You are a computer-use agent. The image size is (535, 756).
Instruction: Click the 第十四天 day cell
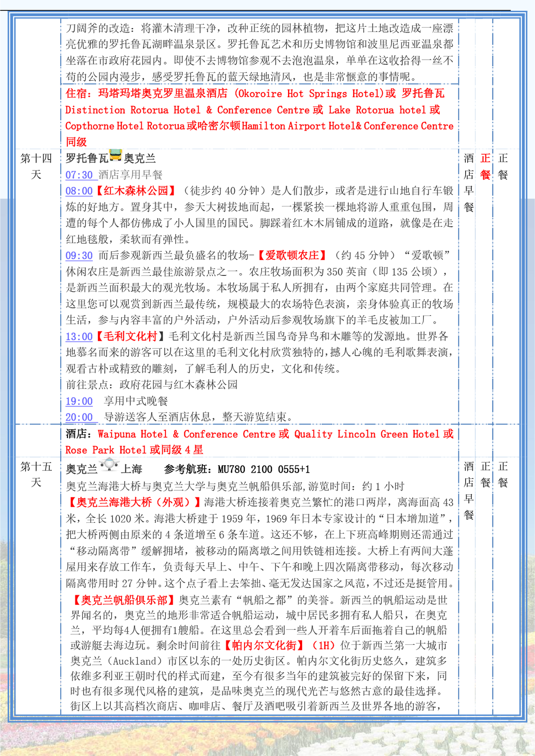coord(36,166)
